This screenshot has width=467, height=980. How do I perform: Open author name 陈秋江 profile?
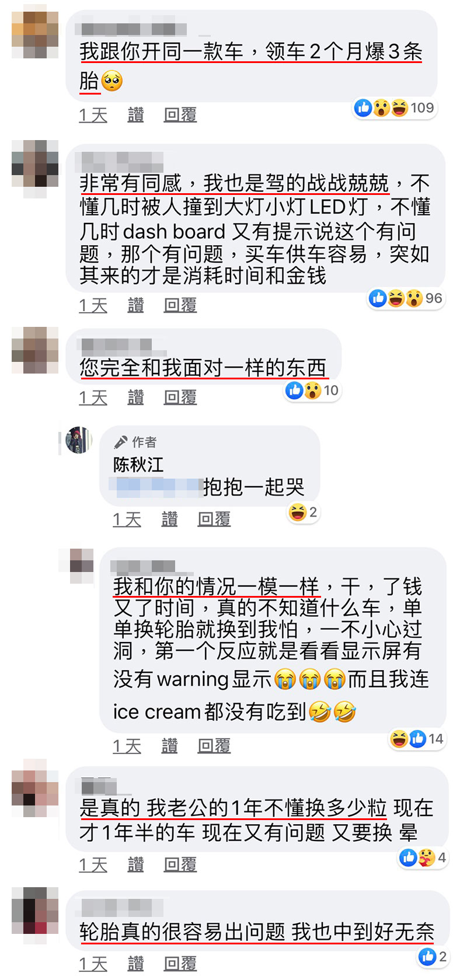pyautogui.click(x=138, y=465)
